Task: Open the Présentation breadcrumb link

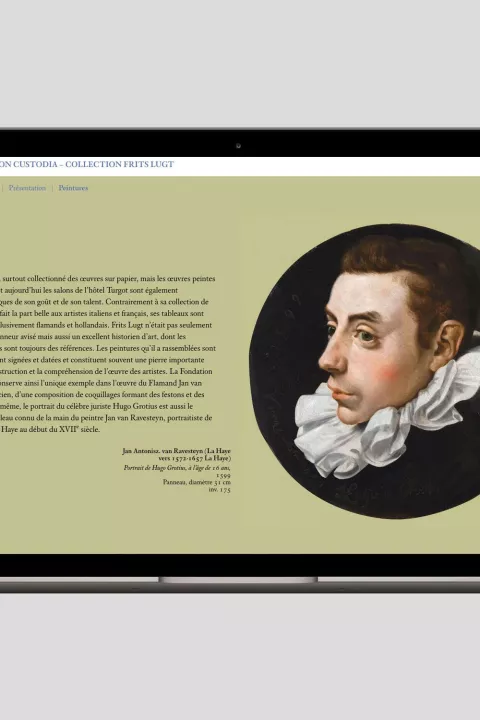Action: click(27, 188)
